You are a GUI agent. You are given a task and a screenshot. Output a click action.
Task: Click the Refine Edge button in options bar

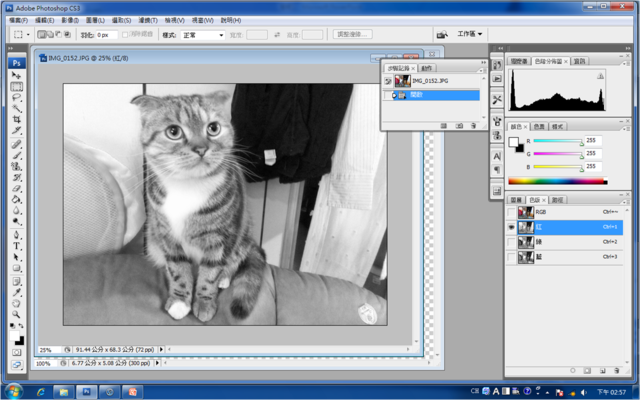[353, 34]
